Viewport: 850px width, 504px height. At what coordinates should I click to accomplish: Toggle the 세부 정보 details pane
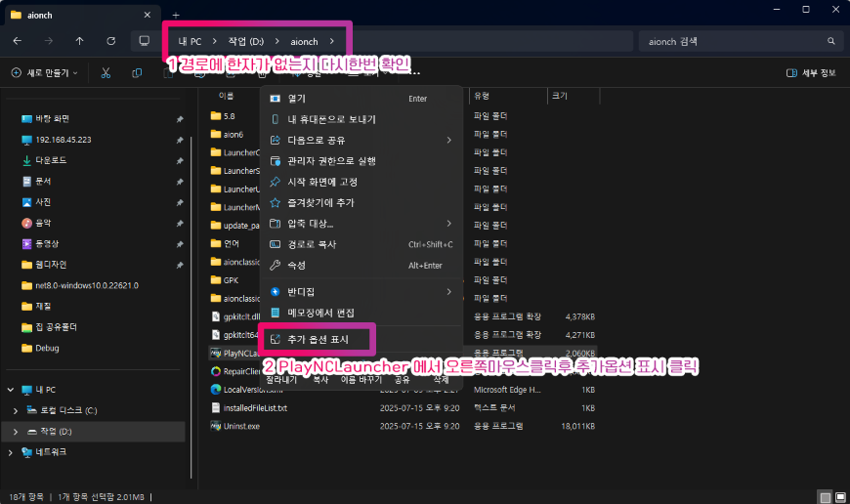[812, 73]
